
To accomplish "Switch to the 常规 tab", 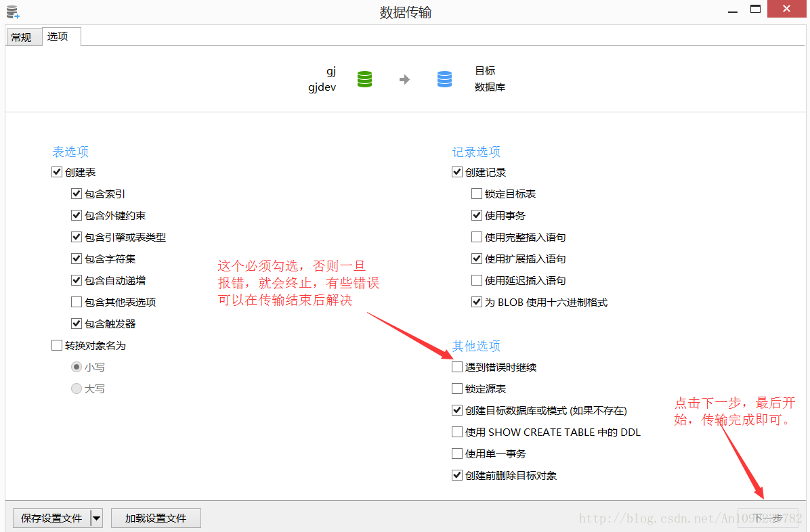I will [x=23, y=37].
